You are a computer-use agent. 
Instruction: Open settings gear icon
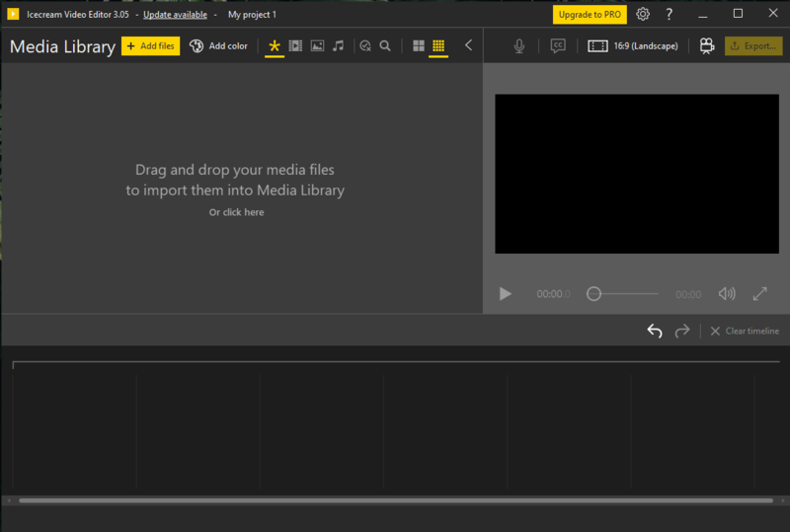coord(643,14)
